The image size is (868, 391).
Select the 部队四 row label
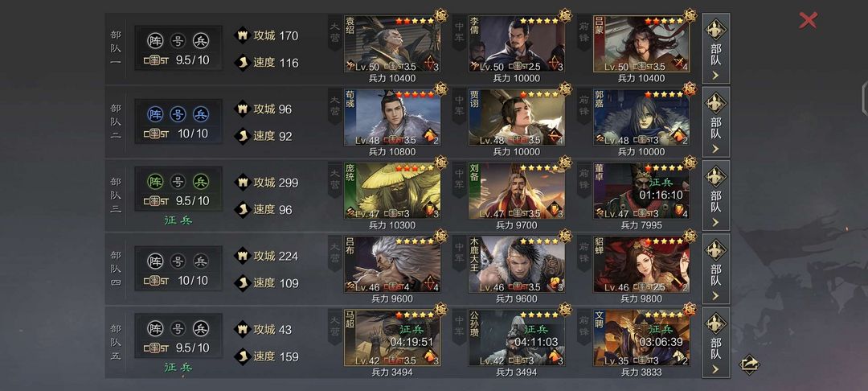[x=116, y=269]
